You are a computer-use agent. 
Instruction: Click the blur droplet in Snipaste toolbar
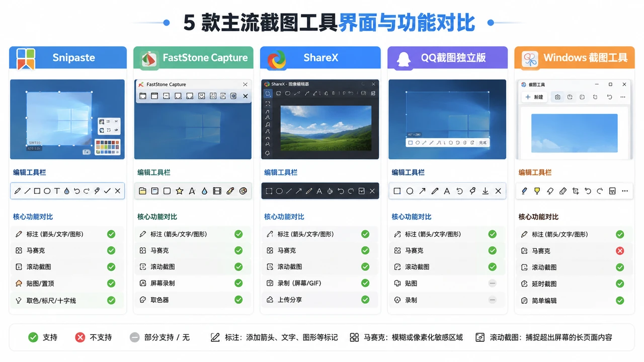point(66,191)
